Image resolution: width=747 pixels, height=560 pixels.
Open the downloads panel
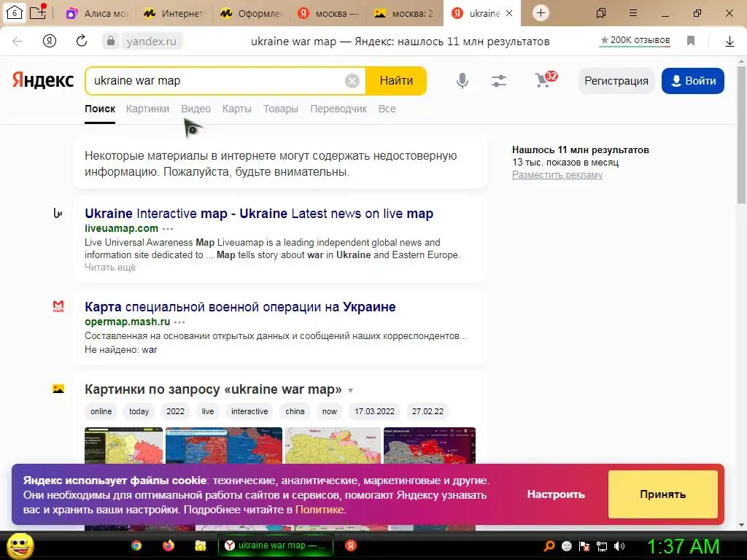pyautogui.click(x=729, y=42)
